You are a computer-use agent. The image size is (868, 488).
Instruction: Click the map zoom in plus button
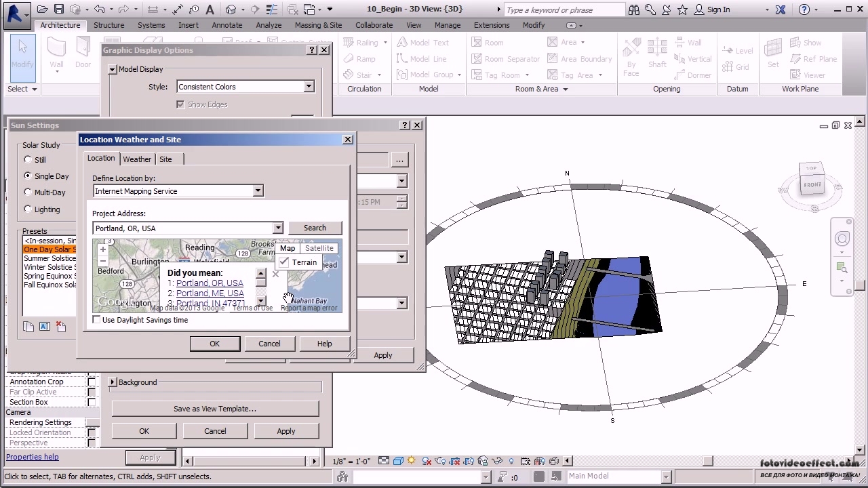[x=103, y=249]
